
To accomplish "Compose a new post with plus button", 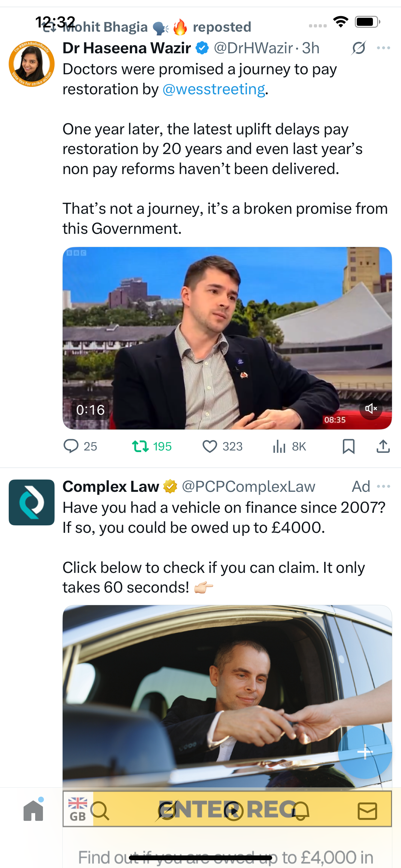I will [365, 752].
